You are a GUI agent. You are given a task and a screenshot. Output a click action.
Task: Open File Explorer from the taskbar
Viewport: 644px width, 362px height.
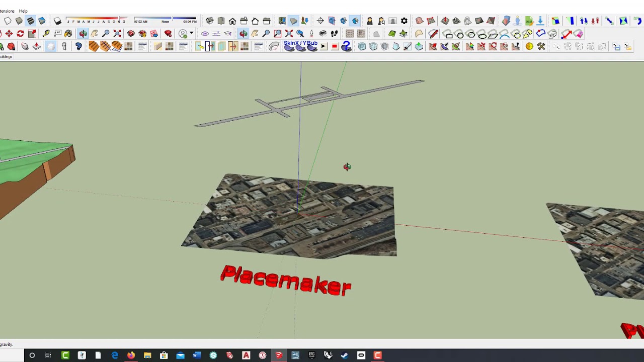(147, 355)
